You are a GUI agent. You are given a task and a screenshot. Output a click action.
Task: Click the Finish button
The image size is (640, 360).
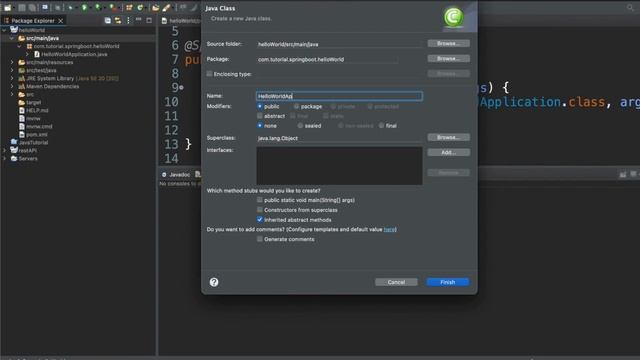tap(448, 282)
